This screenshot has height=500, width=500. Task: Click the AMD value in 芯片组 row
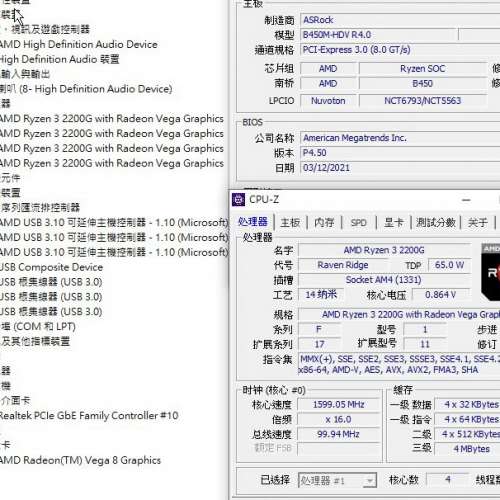328,69
